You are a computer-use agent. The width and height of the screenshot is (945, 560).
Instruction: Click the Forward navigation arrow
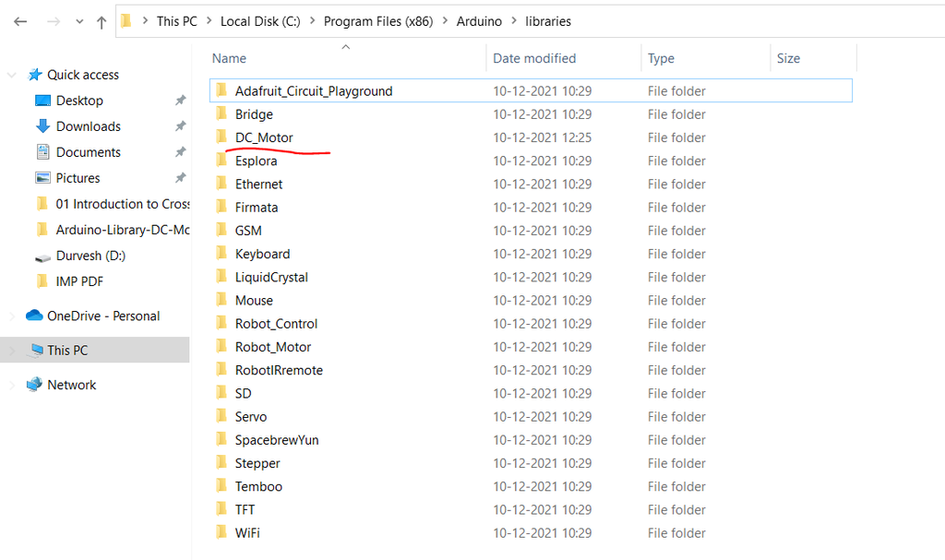54,22
